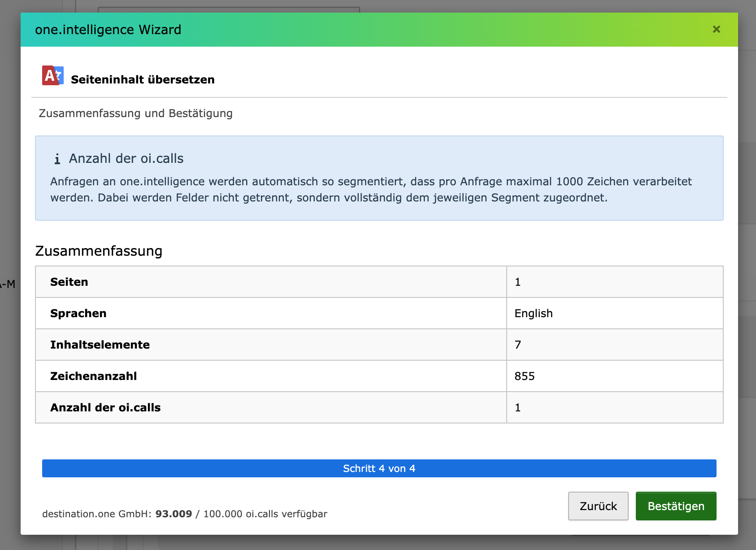The width and height of the screenshot is (756, 550).
Task: Click the Zeichenanzahl row label
Action: (93, 376)
